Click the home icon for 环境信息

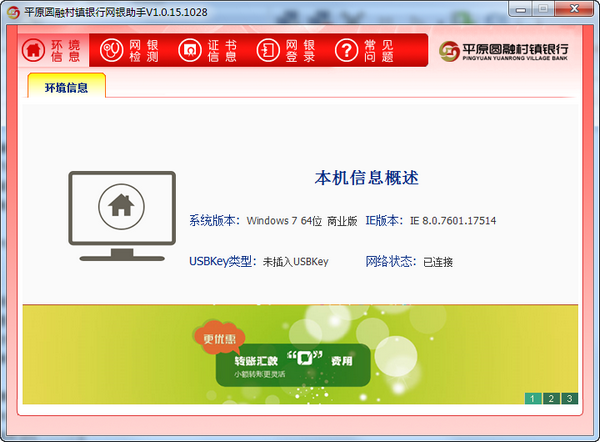33,50
